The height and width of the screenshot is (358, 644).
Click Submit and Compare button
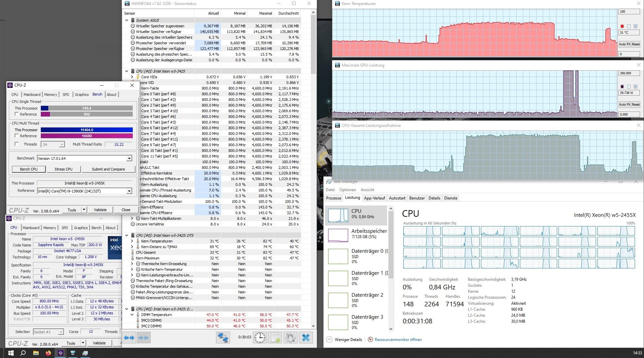point(108,169)
